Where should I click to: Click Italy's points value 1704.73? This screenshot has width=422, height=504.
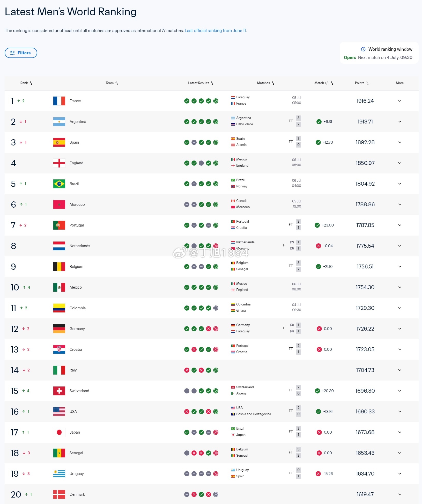[365, 370]
